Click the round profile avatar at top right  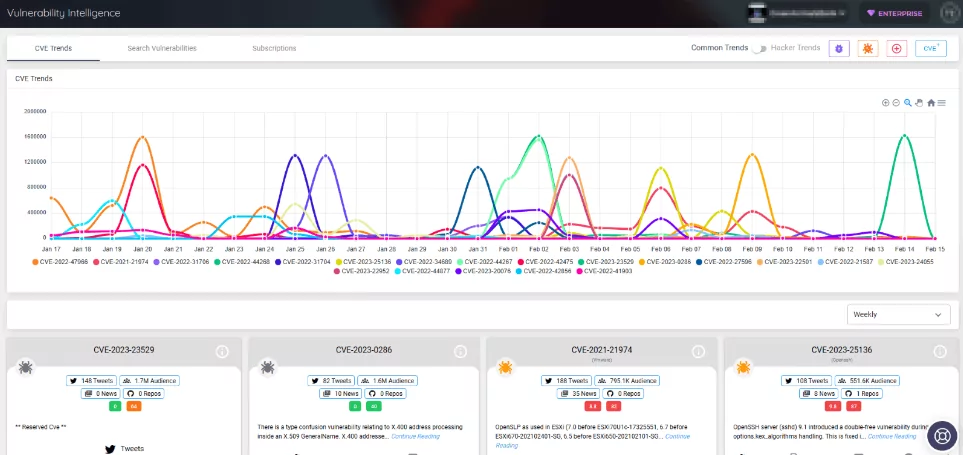949,13
